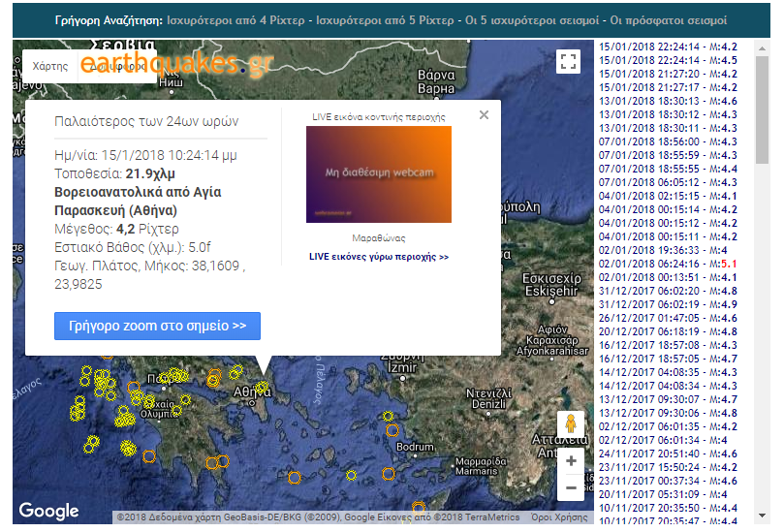The height and width of the screenshot is (532, 784).
Task: Show Οι 5 ισχυρότεροι σεισμοί
Action: point(532,20)
